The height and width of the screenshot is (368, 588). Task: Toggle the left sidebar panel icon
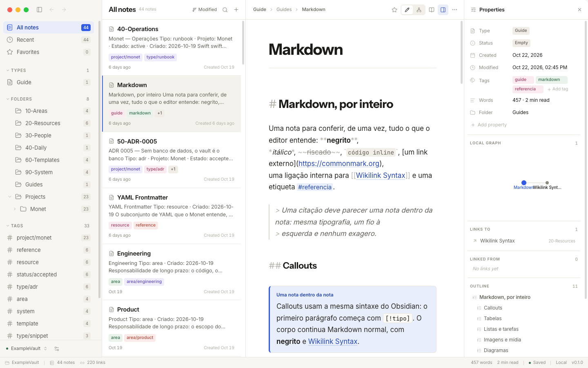tap(40, 10)
